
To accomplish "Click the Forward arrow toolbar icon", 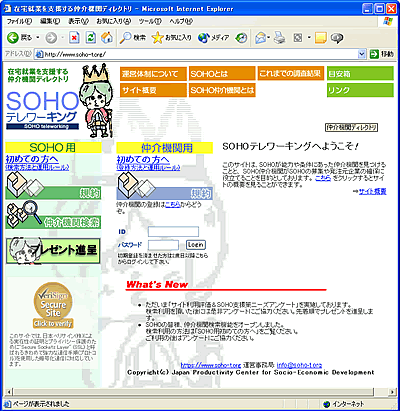I will pos(51,38).
